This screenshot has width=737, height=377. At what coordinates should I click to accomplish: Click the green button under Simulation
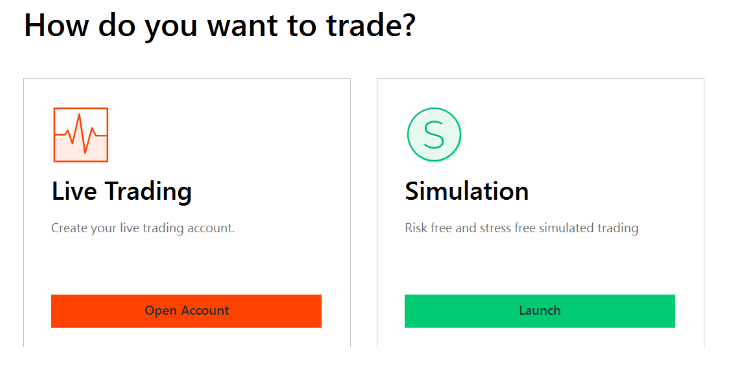(540, 311)
